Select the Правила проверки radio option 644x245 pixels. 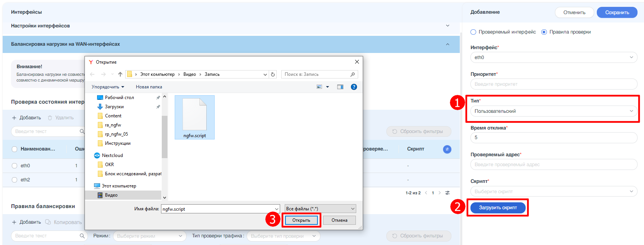point(544,32)
